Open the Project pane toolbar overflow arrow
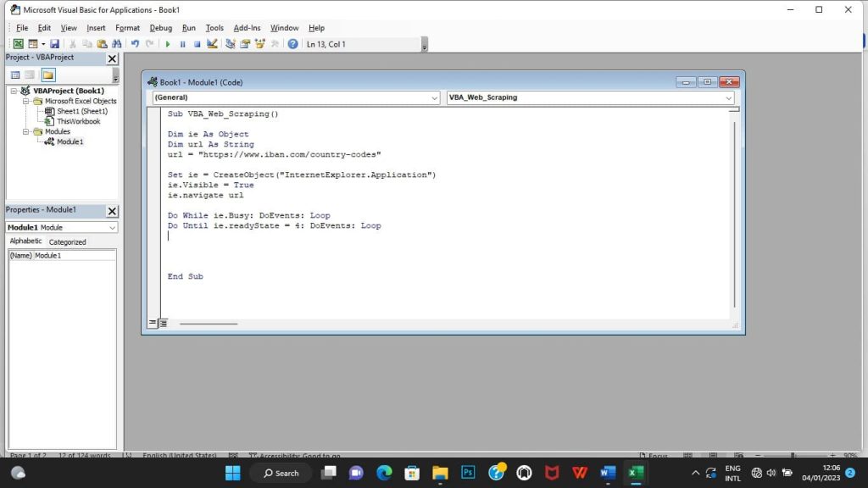Image resolution: width=868 pixels, height=488 pixels. (115, 75)
